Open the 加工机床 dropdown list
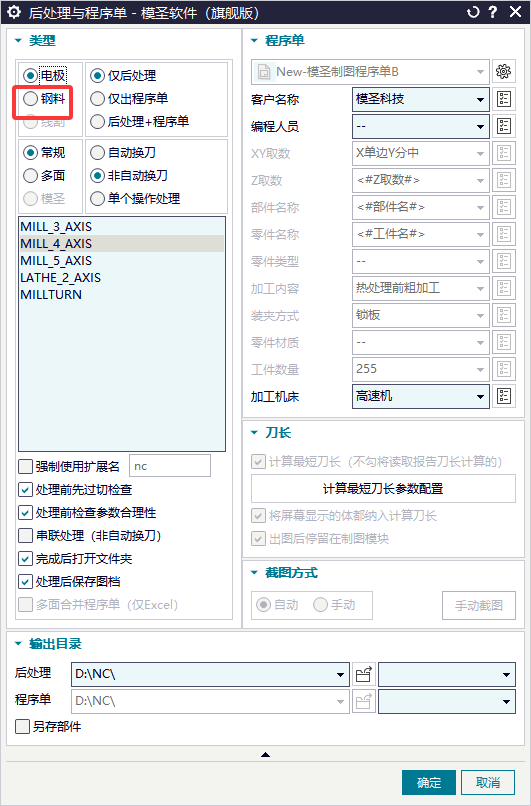This screenshot has height=806, width=531. [480, 397]
